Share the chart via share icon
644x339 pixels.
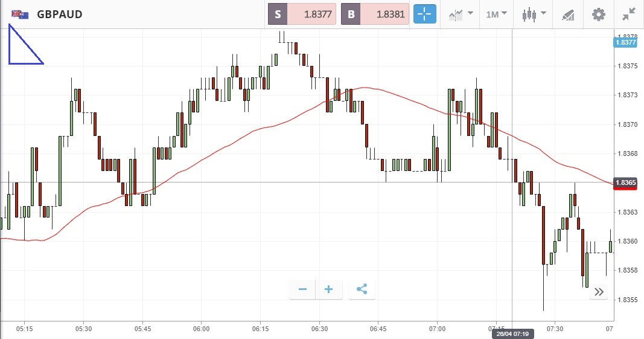(362, 289)
